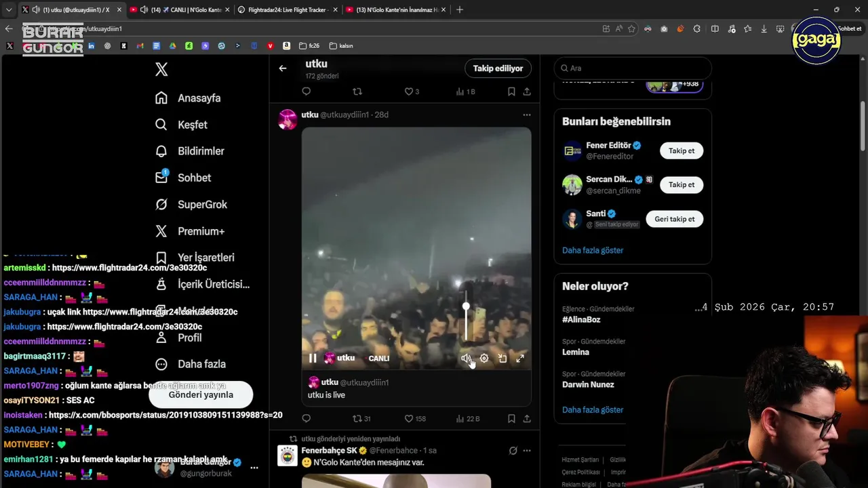868x488 pixels.
Task: Focus the Ara search field
Action: click(x=633, y=68)
